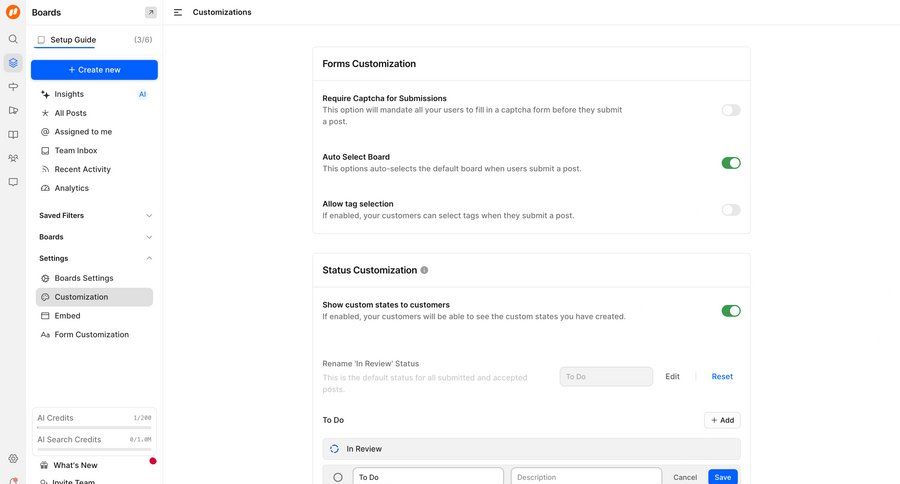900x484 pixels.
Task: Click the Team Inbox tray icon
Action: (x=45, y=150)
